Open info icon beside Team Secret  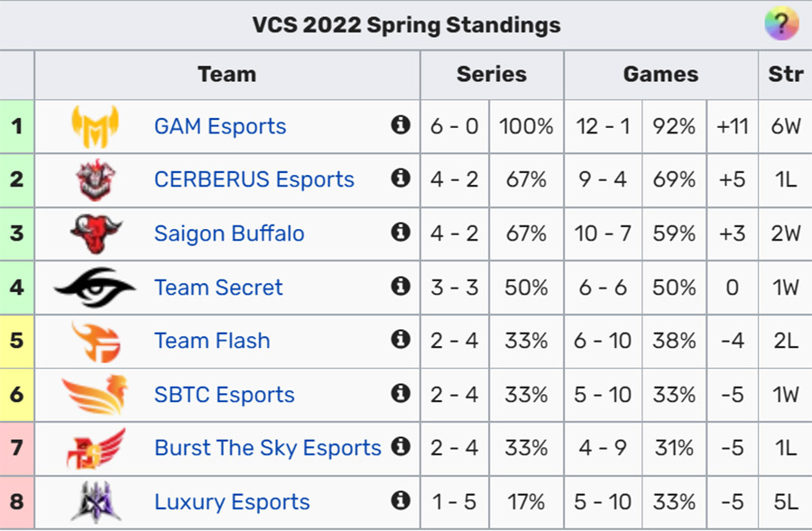pyautogui.click(x=401, y=286)
